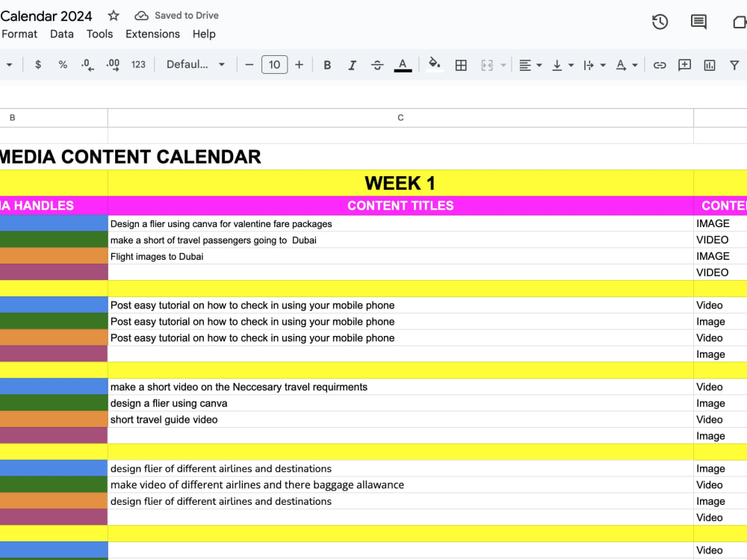The width and height of the screenshot is (747, 560).
Task: Format as percent
Action: (63, 65)
